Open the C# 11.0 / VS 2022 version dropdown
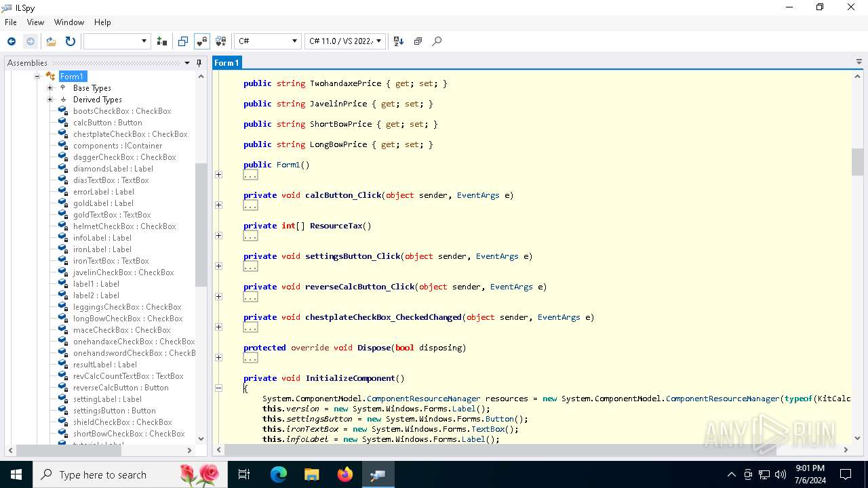This screenshot has width=868, height=488. click(x=344, y=41)
